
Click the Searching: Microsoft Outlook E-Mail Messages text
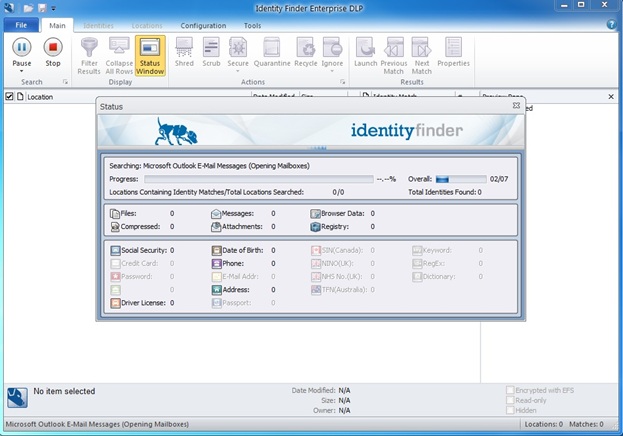pyautogui.click(x=209, y=166)
